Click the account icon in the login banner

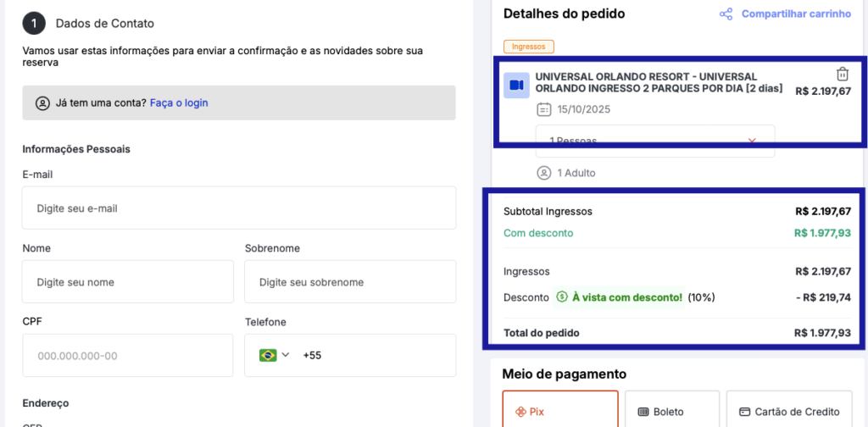(42, 103)
